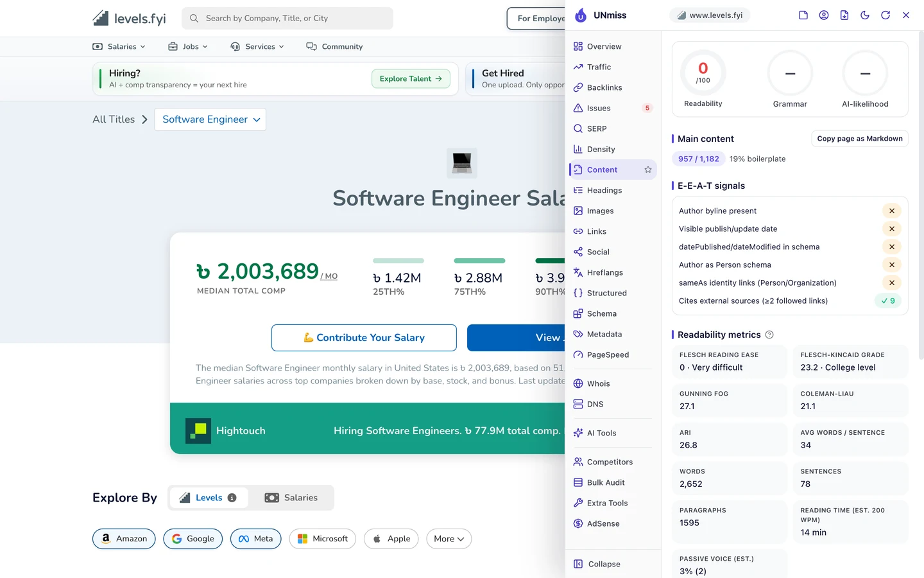The image size is (924, 578).
Task: Select the Salaries explore tab
Action: point(291,498)
